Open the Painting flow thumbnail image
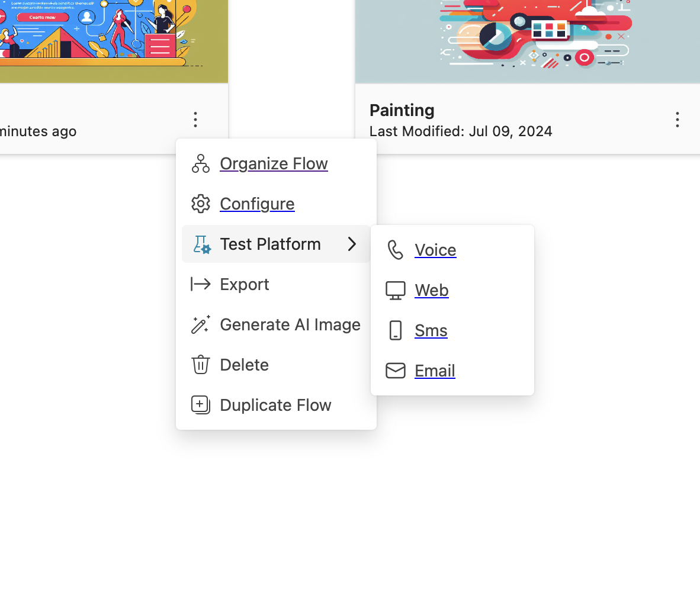 pos(528,41)
